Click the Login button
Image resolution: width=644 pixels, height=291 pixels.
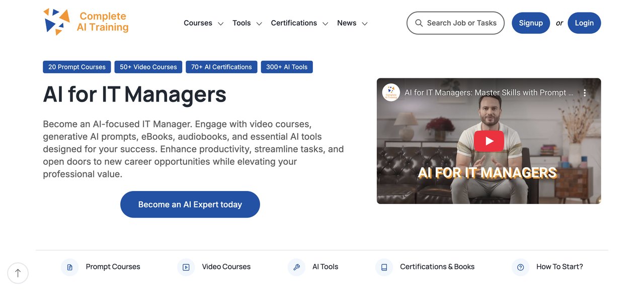(x=584, y=23)
